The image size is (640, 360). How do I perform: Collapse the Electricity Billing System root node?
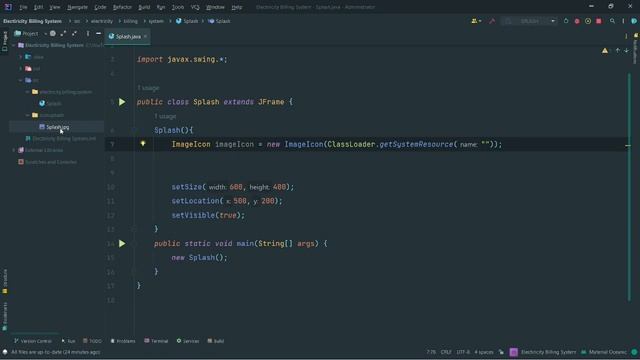tap(14, 45)
